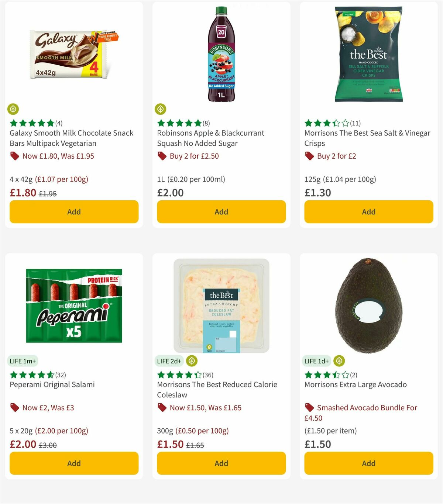
Task: Select the leaf icon on Robinsons squash card
Action: 161,109
